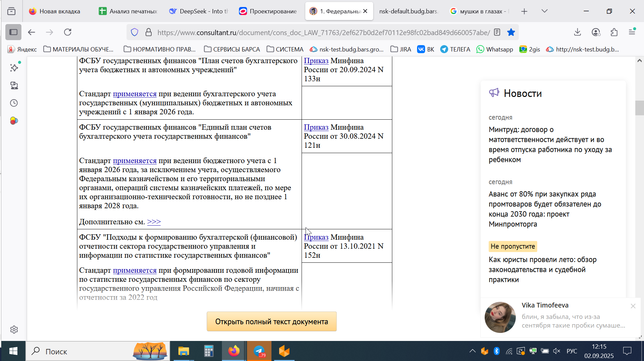Viewport: 644px width, 361px height.
Task: Close the Федеральные tab
Action: [365, 11]
